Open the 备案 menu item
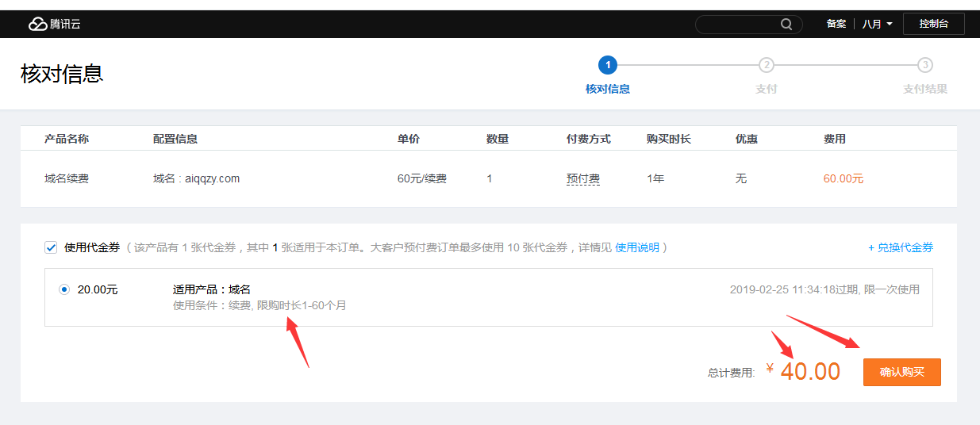Viewport: 980px width, 425px height. [x=836, y=24]
